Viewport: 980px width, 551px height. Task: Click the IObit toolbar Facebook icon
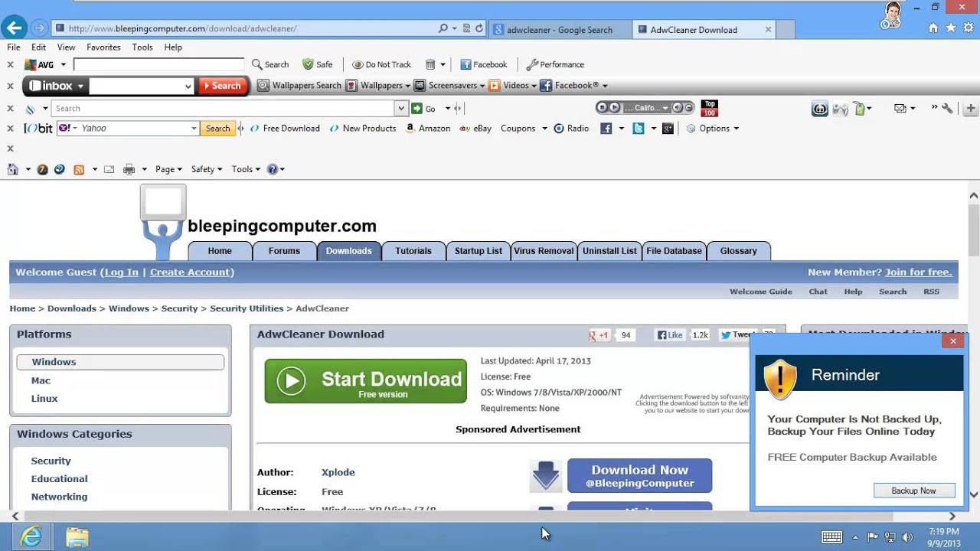[606, 129]
